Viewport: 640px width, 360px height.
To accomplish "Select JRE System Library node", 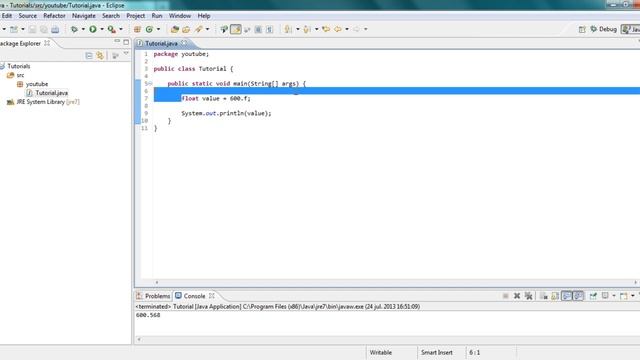I will click(43, 102).
